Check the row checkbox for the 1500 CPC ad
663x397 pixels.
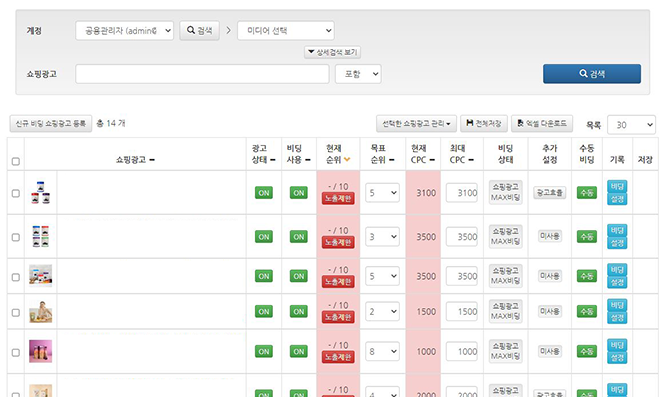[16, 312]
